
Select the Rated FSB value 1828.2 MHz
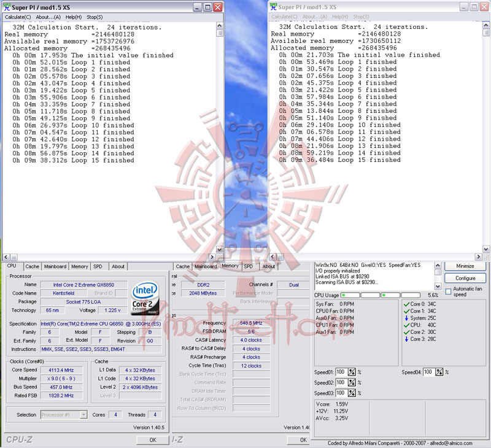coord(61,396)
